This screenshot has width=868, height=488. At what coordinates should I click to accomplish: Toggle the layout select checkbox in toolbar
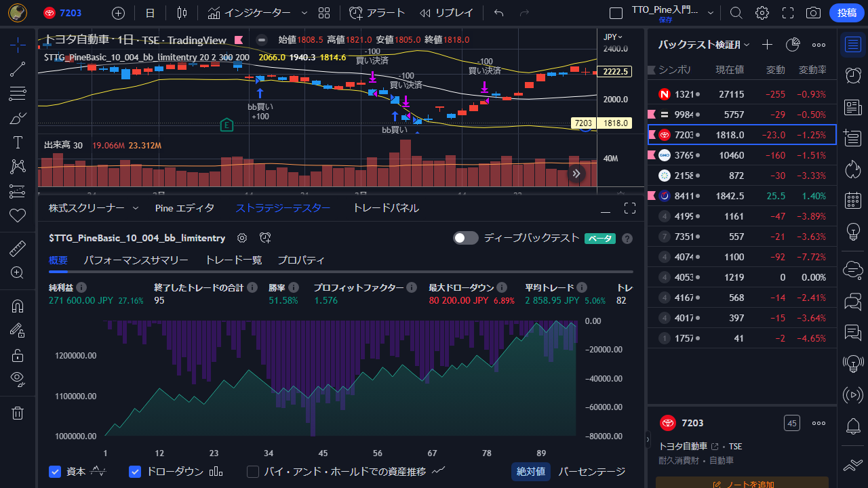coord(616,13)
